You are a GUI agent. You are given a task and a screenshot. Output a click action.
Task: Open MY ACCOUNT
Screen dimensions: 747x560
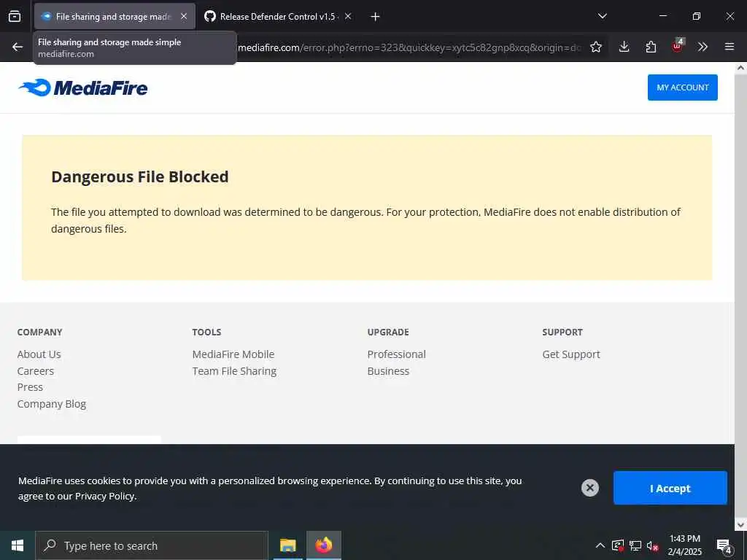[682, 87]
